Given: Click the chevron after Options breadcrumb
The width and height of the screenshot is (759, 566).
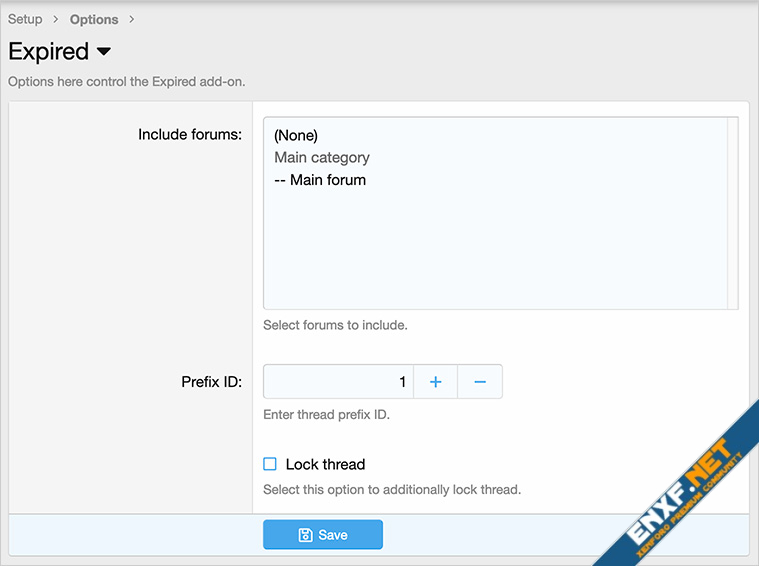Looking at the screenshot, I should coord(131,19).
